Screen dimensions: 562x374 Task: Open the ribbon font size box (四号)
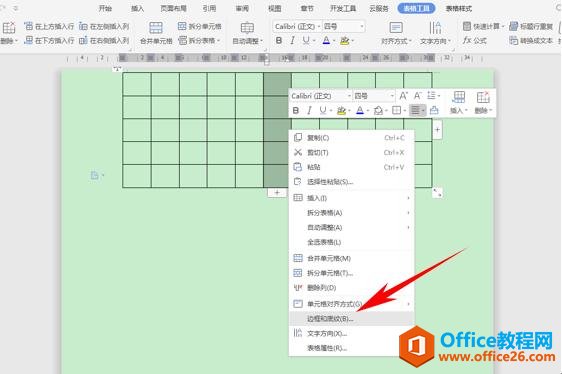tap(343, 27)
